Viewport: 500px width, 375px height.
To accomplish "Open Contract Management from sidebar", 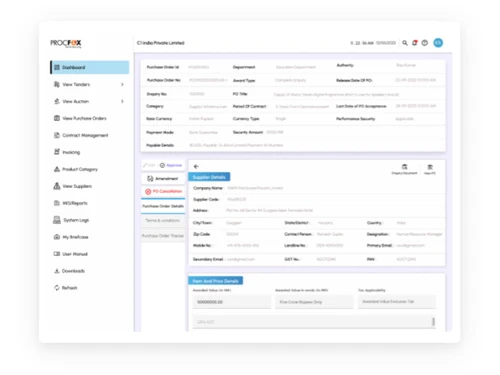I will (x=85, y=135).
